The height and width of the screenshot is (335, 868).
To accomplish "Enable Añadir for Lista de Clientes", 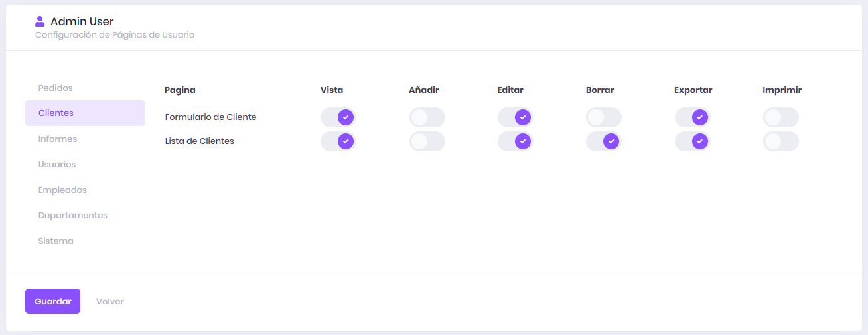I will click(x=427, y=141).
